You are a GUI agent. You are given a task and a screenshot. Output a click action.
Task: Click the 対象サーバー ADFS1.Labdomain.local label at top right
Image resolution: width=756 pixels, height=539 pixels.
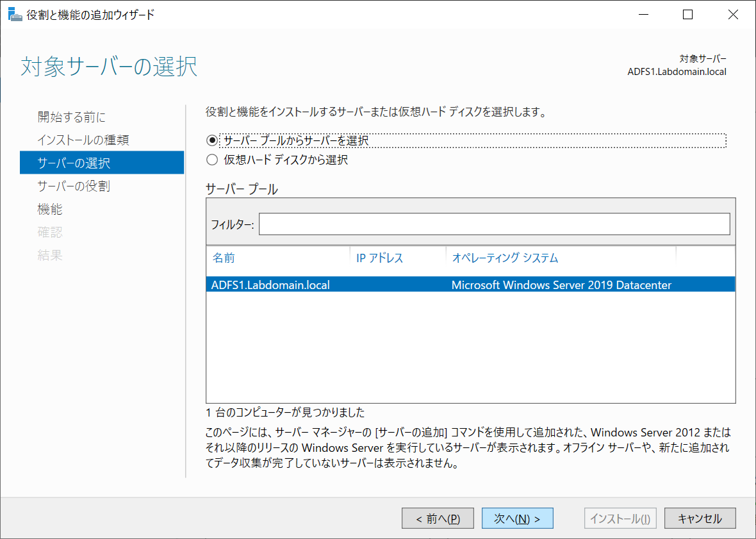coord(677,65)
